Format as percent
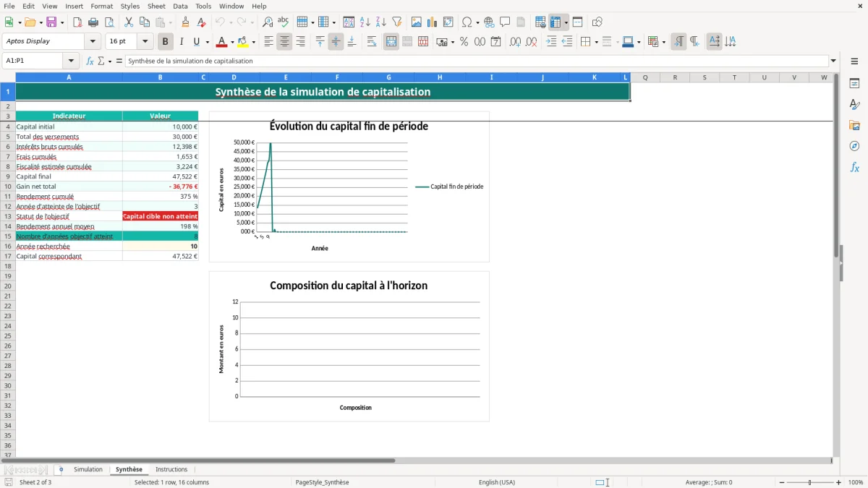 tap(464, 42)
